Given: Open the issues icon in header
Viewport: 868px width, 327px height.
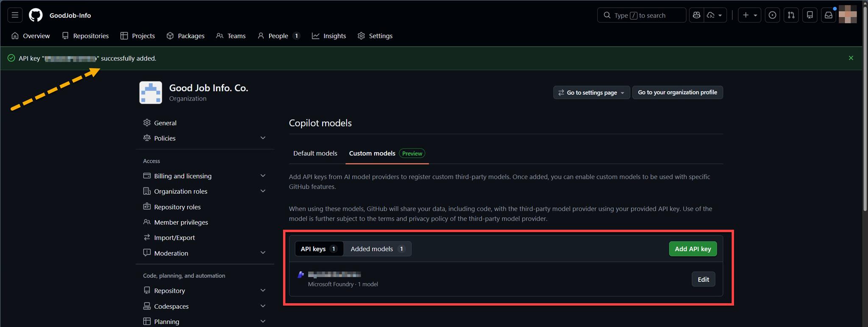Looking at the screenshot, I should (x=772, y=15).
